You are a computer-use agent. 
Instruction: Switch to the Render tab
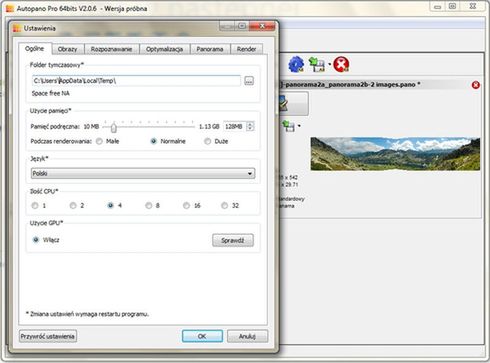click(246, 49)
